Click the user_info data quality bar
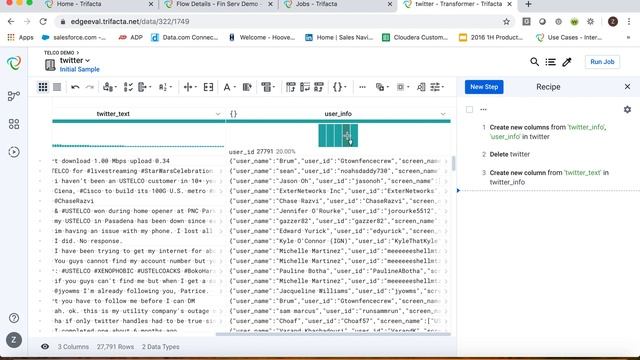640x360 pixels. [338, 121]
